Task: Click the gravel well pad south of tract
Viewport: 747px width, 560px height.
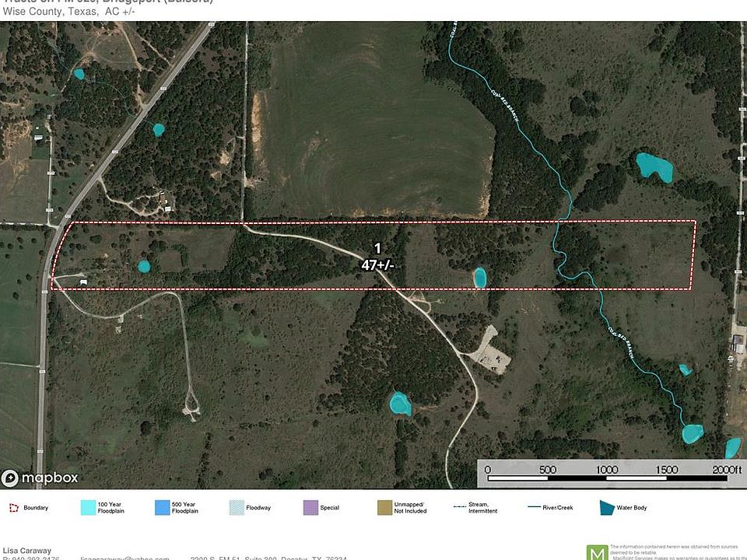Action: coord(490,350)
